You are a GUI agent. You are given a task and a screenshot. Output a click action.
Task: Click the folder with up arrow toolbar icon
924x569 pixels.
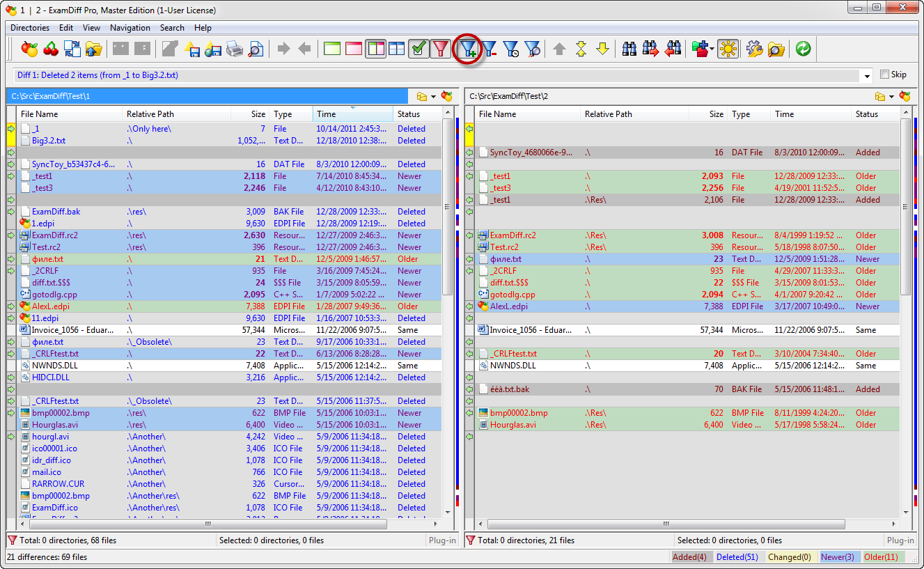94,49
